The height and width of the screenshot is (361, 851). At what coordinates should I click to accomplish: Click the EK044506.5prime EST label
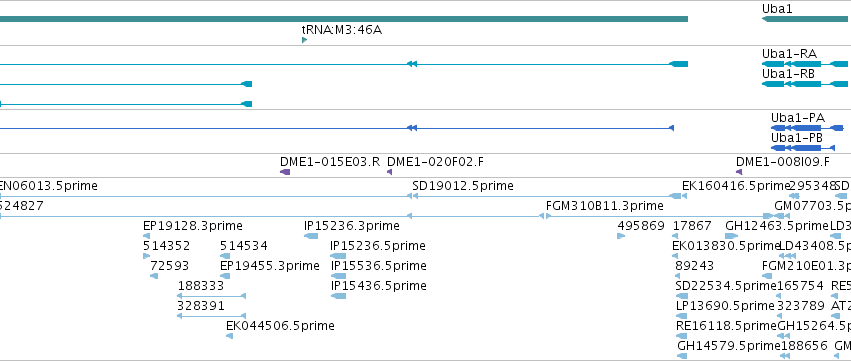coord(280,326)
